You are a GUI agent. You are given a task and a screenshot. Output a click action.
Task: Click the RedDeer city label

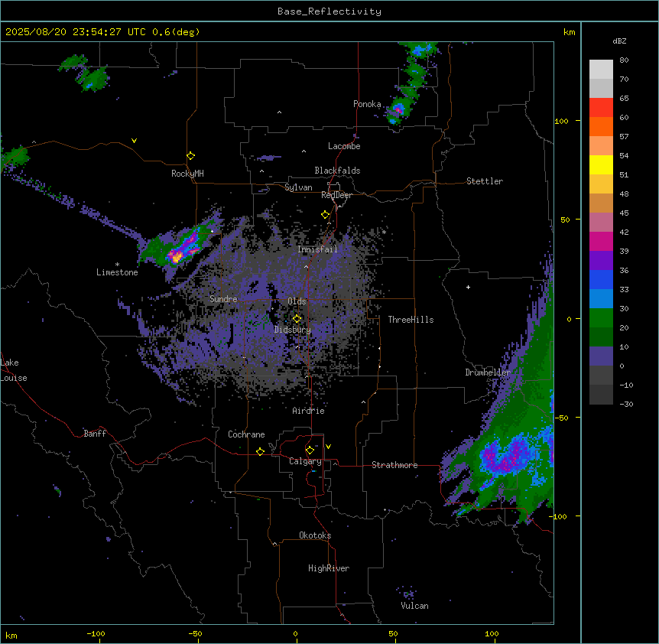click(x=336, y=195)
